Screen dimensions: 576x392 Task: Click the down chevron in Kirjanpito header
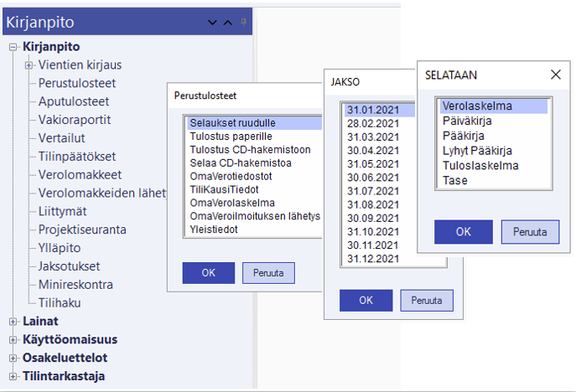[x=211, y=22]
